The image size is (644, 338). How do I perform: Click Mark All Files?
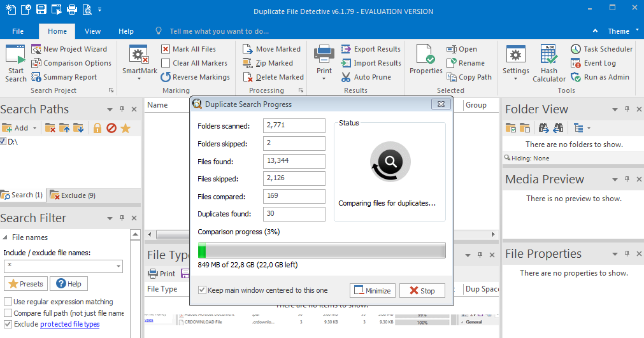[189, 49]
